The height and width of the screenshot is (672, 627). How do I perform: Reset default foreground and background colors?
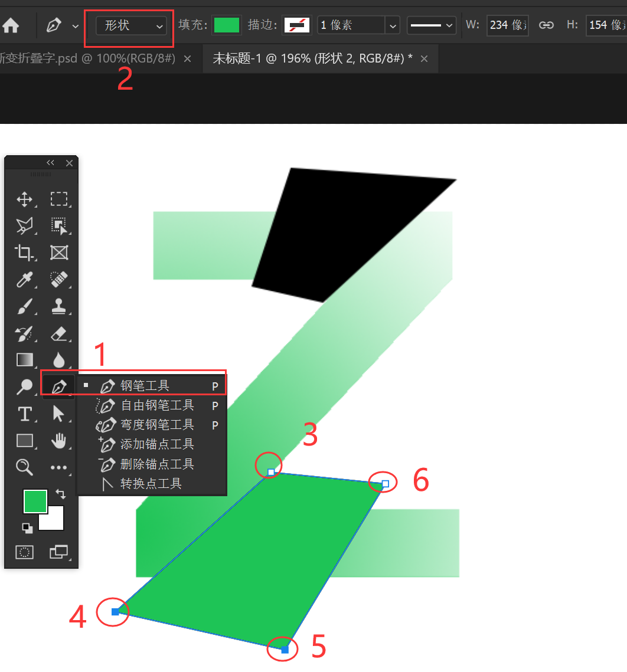(x=27, y=529)
